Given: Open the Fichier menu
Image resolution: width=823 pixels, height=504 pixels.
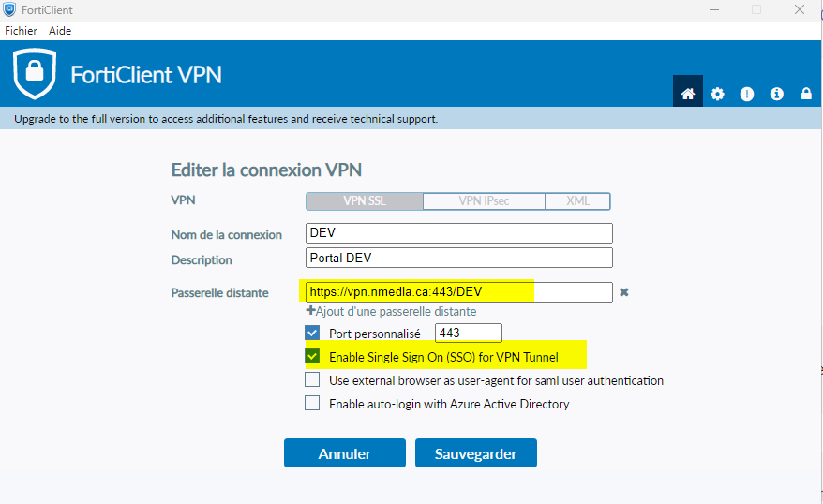Looking at the screenshot, I should 22,31.
